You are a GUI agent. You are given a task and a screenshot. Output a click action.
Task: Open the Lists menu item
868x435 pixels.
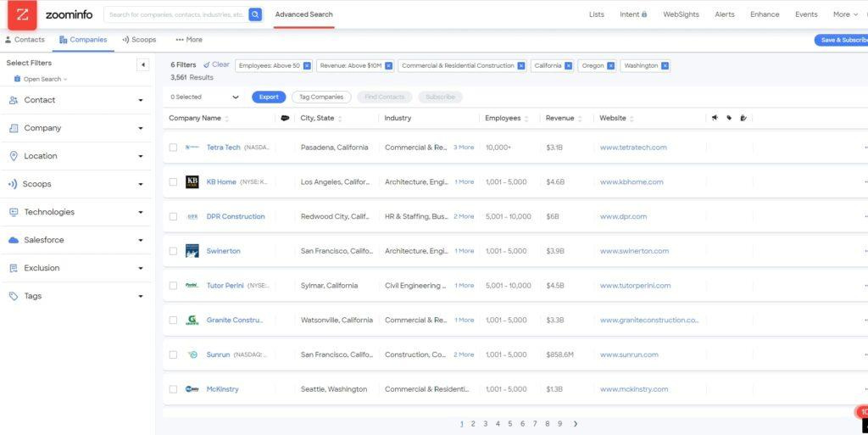[596, 14]
